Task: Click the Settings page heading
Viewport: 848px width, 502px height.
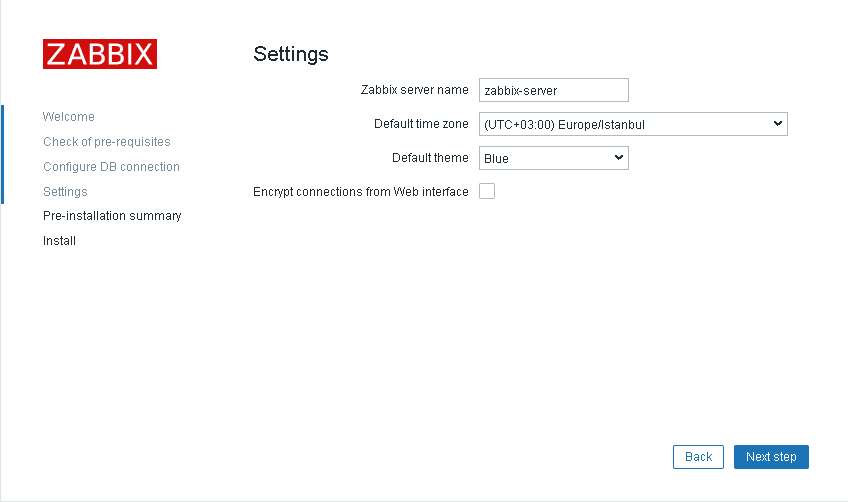Action: click(x=291, y=54)
